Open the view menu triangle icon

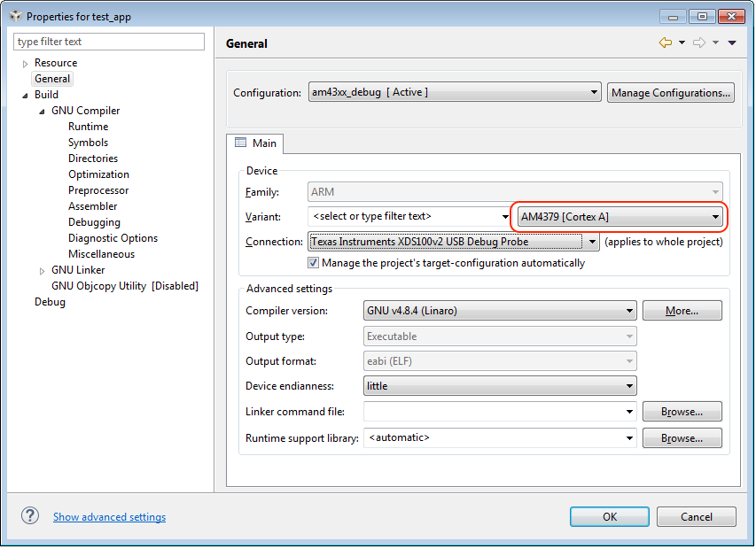click(x=732, y=43)
